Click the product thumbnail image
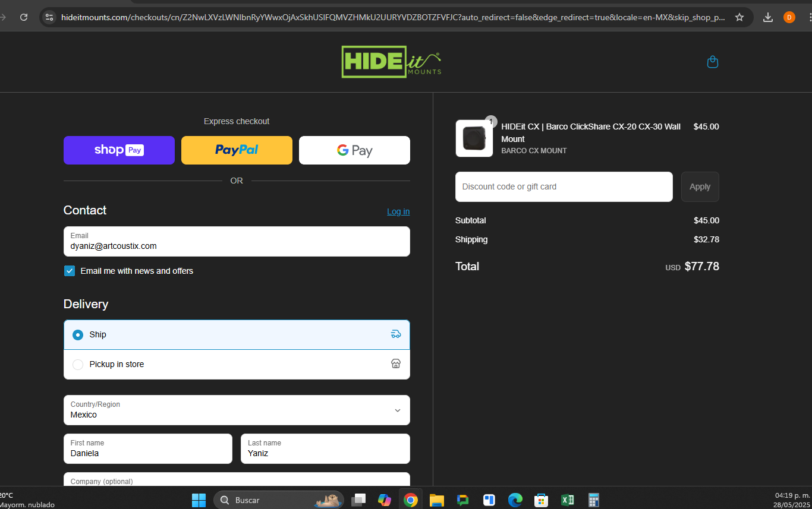Screen dimensions: 812x509 click(x=474, y=138)
